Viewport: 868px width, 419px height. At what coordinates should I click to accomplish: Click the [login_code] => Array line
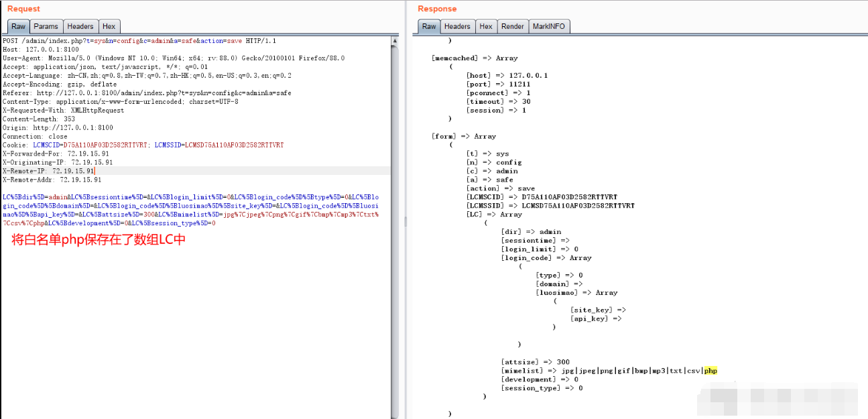pos(546,259)
